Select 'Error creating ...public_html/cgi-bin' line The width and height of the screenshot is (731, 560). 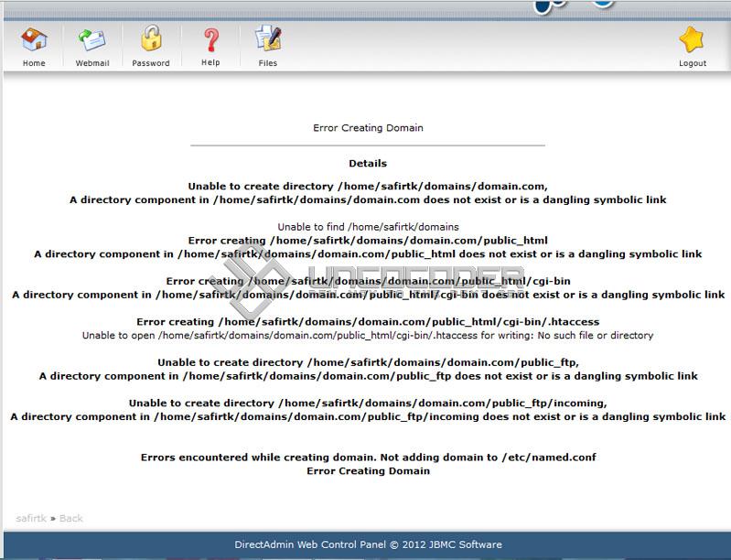[368, 281]
